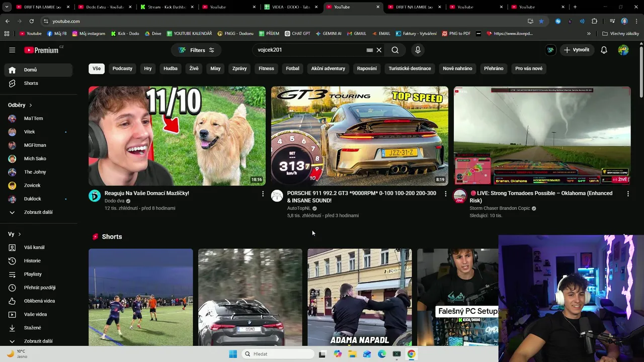Clear the vojcek201 search text with the X
The width and height of the screenshot is (644, 362).
click(379, 50)
